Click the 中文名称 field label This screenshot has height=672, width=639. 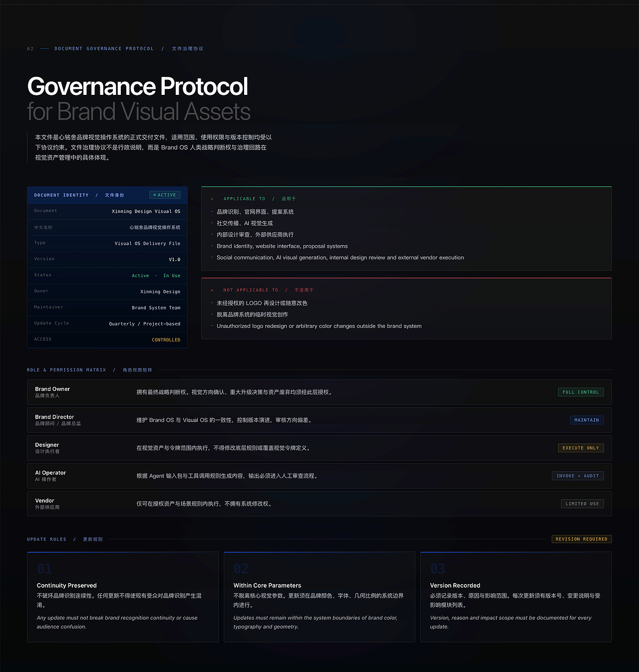[43, 228]
